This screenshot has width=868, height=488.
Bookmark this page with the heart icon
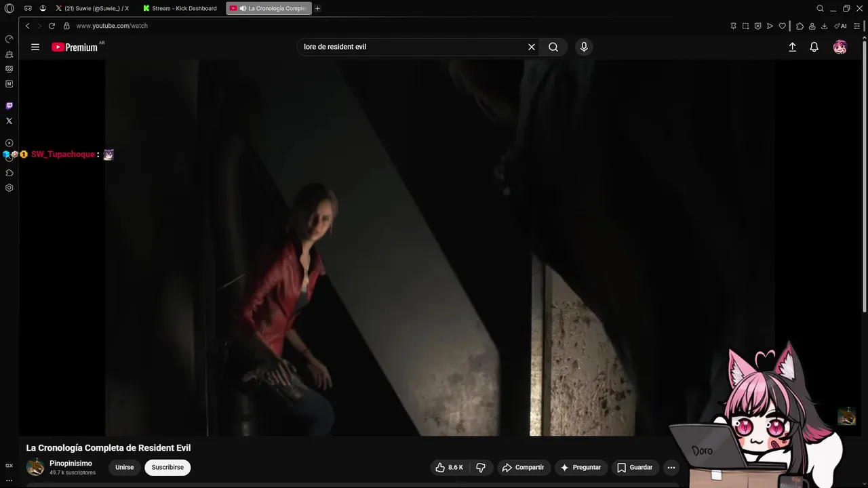782,26
